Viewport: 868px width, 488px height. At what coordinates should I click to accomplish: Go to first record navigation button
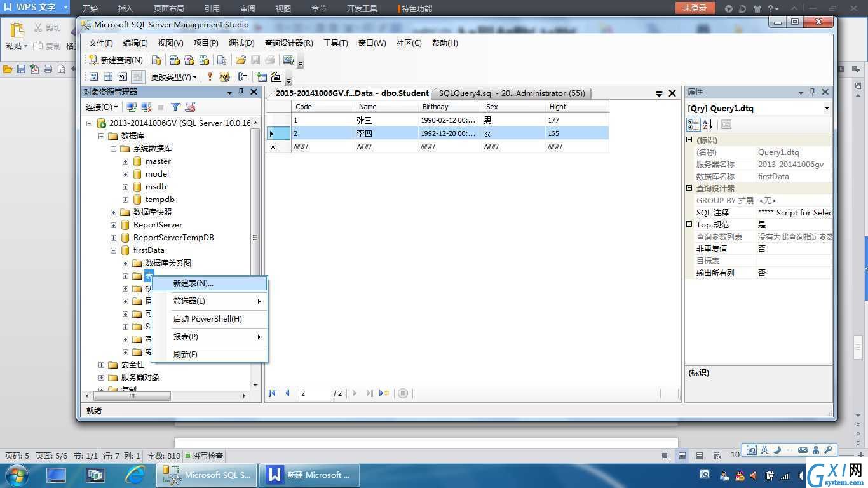pos(273,393)
